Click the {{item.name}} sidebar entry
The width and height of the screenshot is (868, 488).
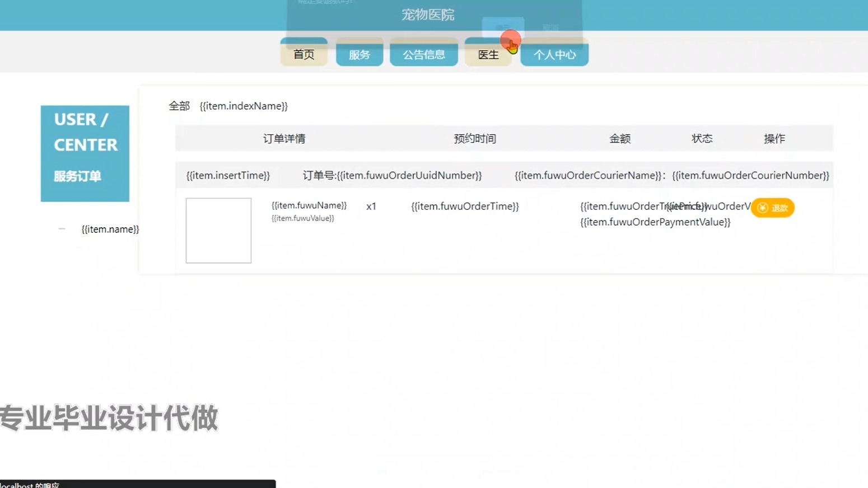110,229
